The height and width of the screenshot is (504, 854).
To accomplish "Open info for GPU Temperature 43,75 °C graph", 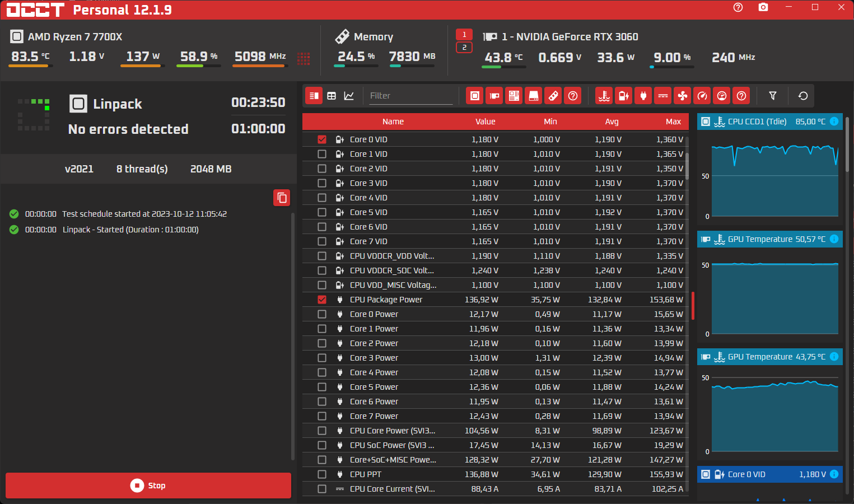I will [x=834, y=357].
